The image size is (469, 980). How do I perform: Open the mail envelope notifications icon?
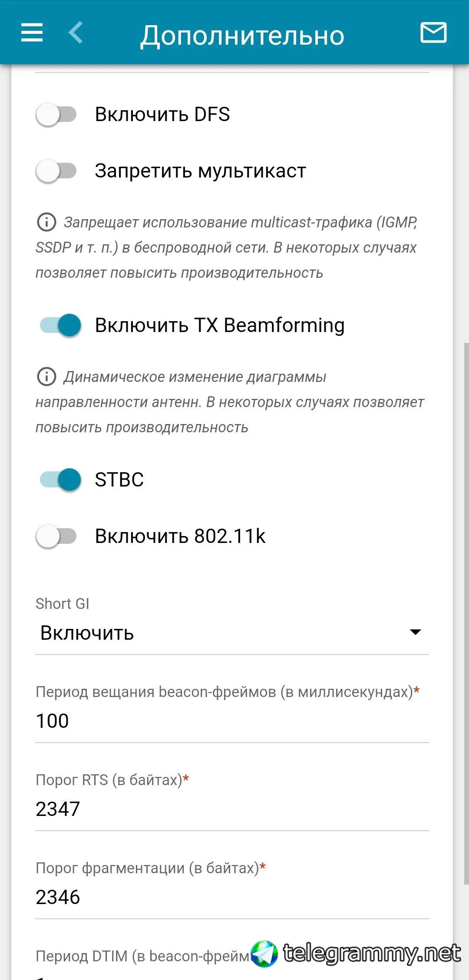[x=433, y=33]
